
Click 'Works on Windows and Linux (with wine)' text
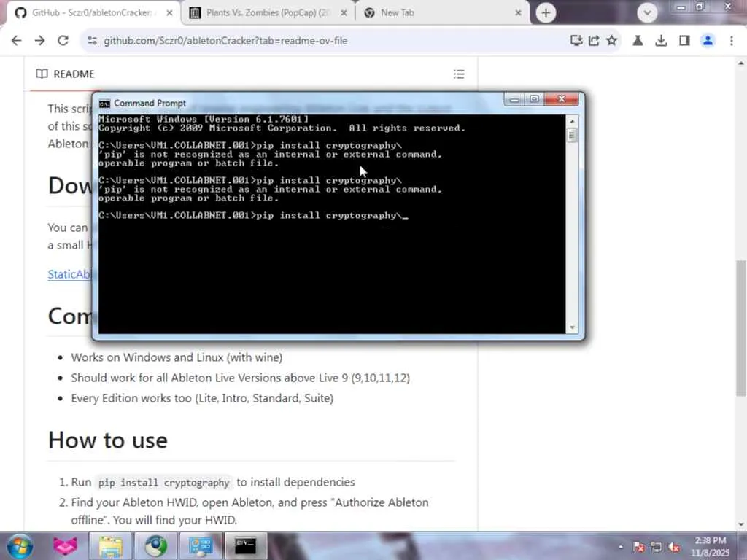(x=177, y=357)
